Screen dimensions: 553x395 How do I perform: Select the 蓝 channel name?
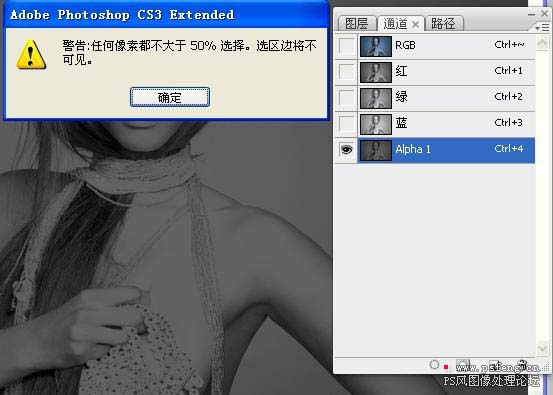pos(401,123)
